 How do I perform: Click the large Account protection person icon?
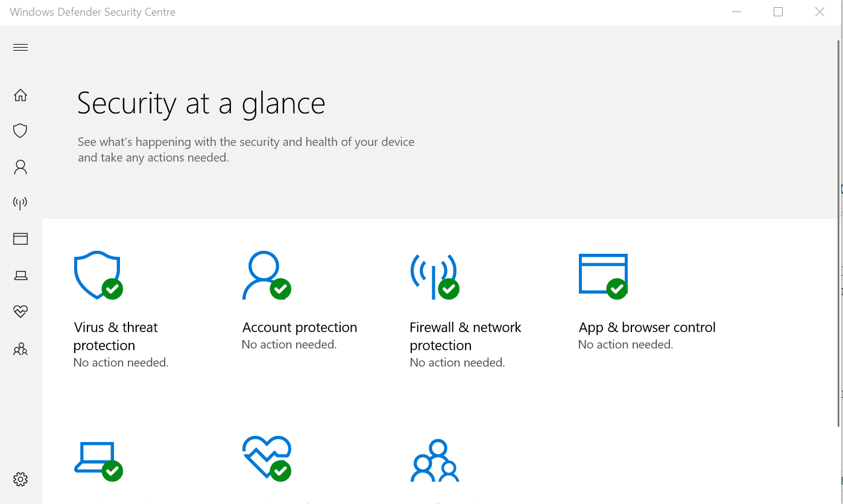(267, 276)
